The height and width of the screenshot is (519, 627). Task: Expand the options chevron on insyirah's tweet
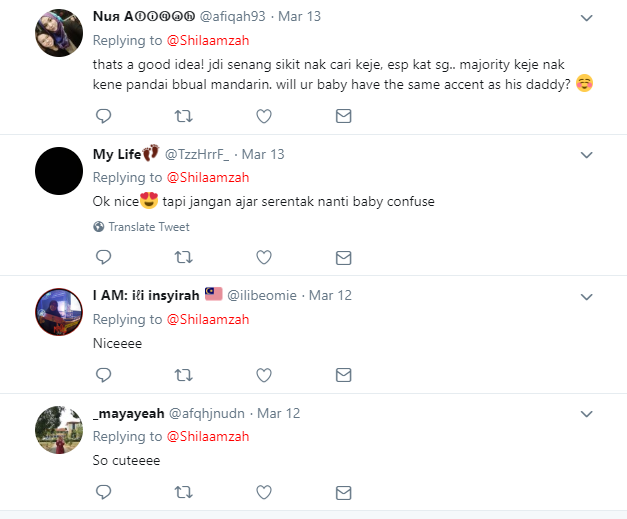(x=587, y=296)
